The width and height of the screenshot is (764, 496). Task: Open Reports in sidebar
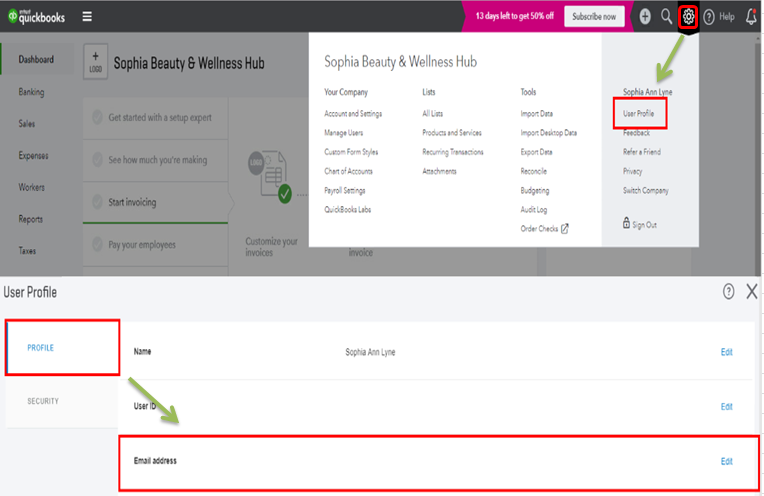coord(30,219)
